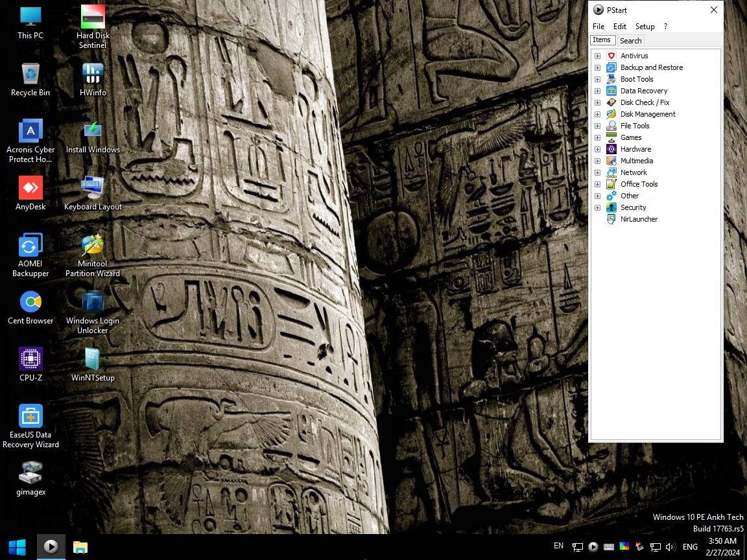Viewport: 747px width, 560px height.
Task: Open Hard Disk Sentinel desktop icon
Action: [x=93, y=27]
